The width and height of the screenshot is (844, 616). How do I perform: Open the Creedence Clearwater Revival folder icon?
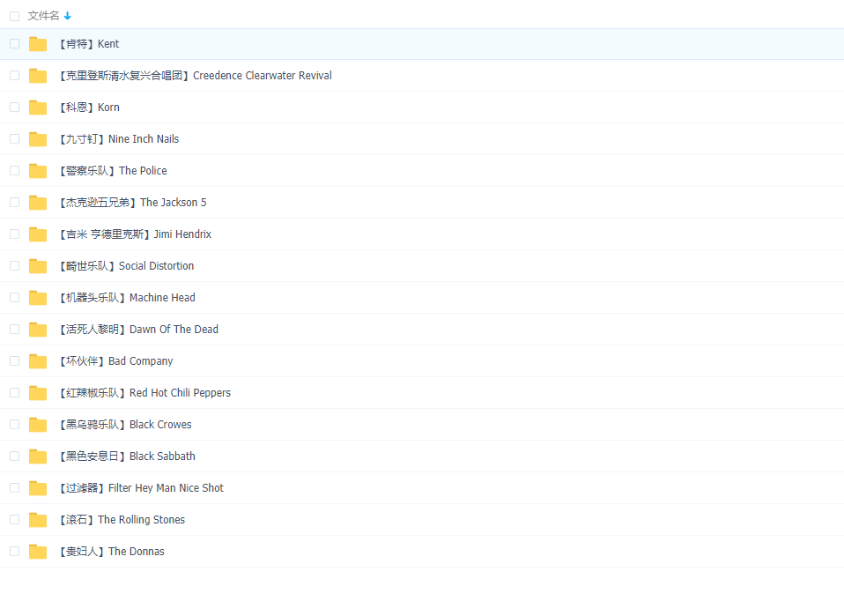pos(38,76)
